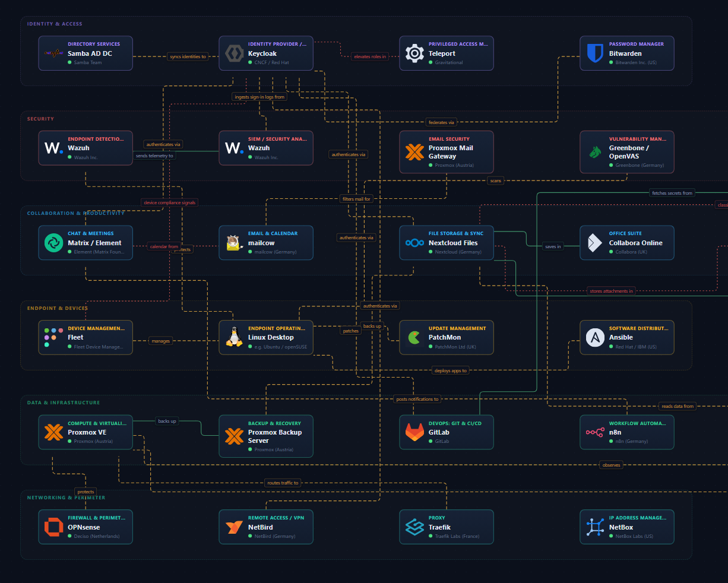Click the "NETWORKING & PERIMETER" section heading
728x583 pixels.
[66, 498]
